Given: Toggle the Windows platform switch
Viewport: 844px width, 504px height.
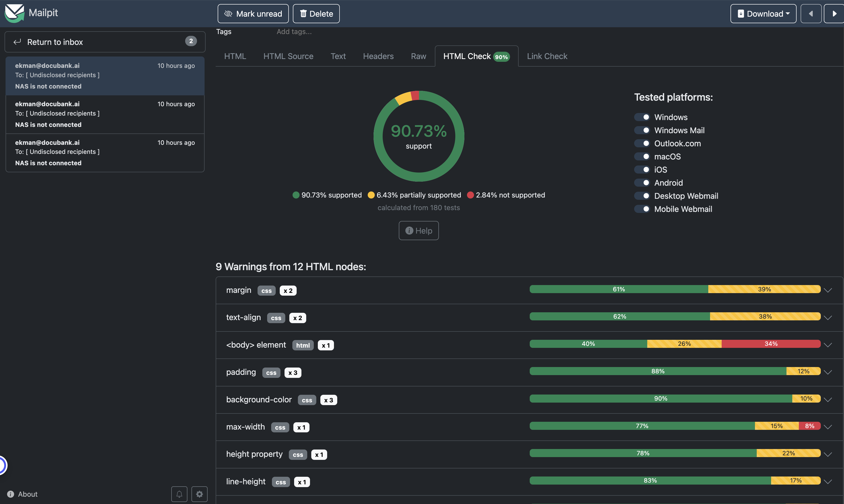Looking at the screenshot, I should [x=642, y=117].
